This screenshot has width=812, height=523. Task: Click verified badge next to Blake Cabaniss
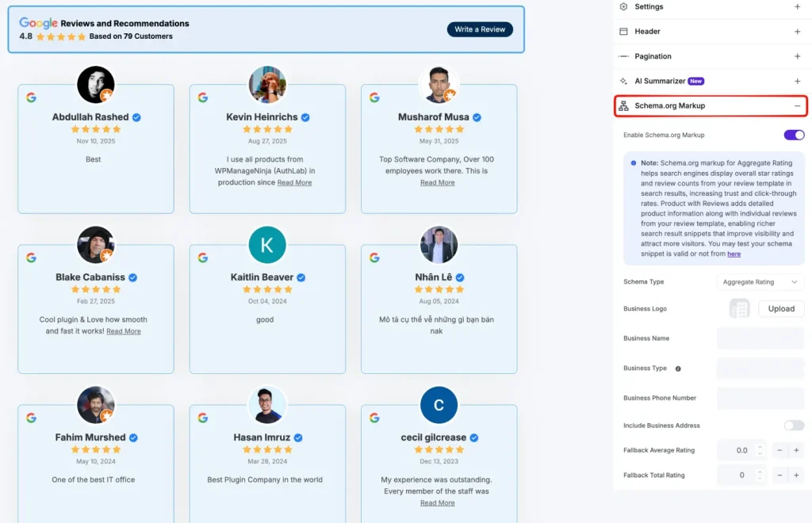tap(133, 277)
